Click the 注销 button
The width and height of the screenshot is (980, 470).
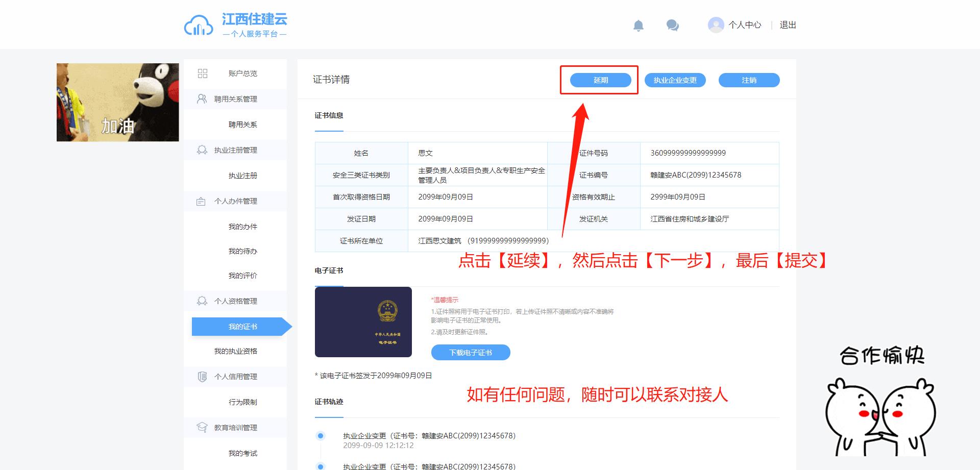(749, 80)
